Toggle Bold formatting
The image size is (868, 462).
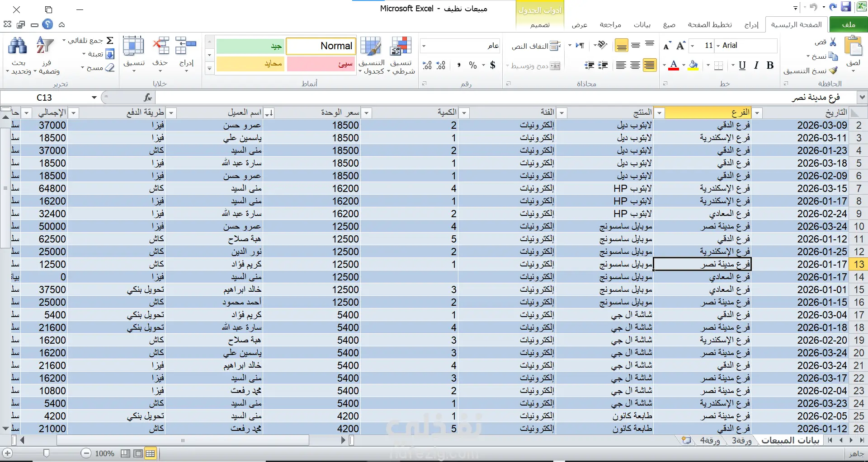click(770, 65)
